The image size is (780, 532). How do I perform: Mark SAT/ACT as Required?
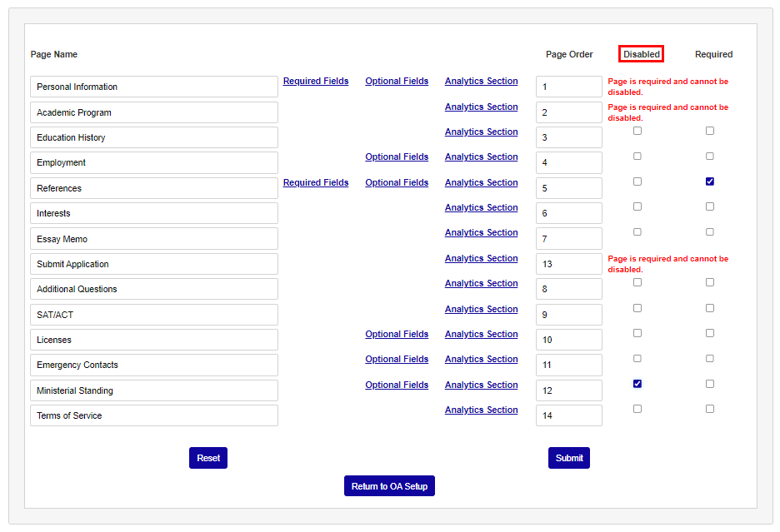709,307
